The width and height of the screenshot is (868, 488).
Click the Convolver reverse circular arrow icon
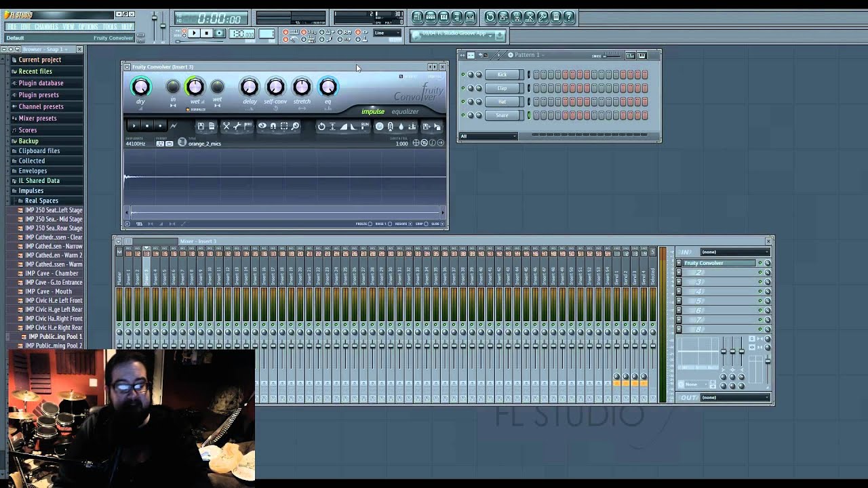tap(321, 126)
